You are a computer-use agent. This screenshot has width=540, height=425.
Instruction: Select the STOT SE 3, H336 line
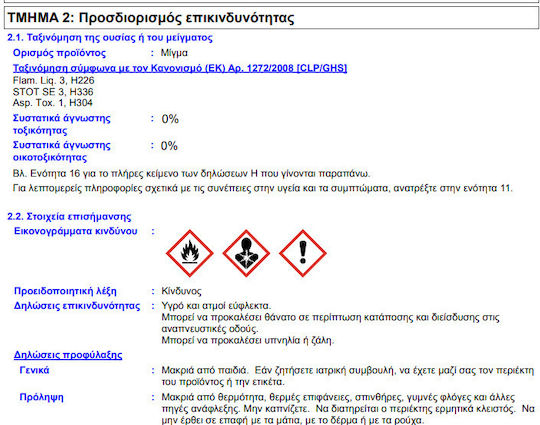tap(53, 92)
